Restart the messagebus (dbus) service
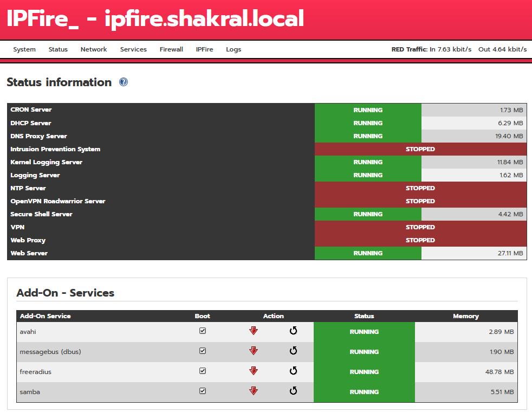 [x=294, y=351]
